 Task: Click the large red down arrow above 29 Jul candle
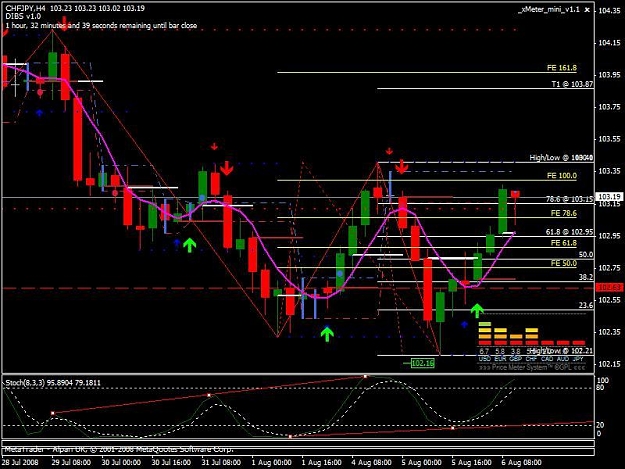(64, 23)
